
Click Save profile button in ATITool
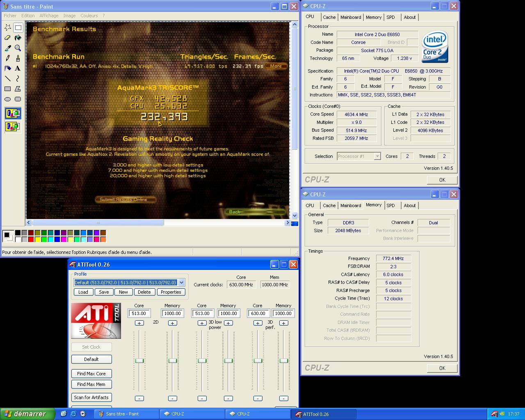click(x=104, y=292)
